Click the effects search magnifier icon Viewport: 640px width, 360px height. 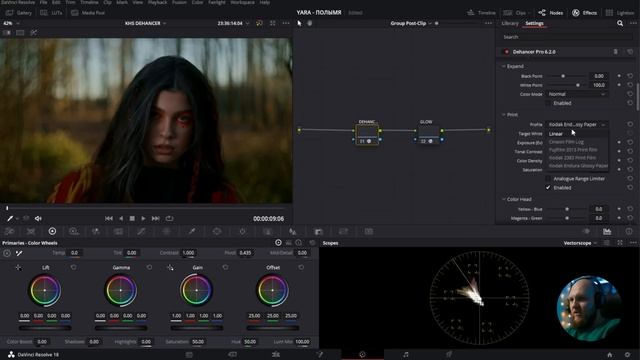click(620, 23)
